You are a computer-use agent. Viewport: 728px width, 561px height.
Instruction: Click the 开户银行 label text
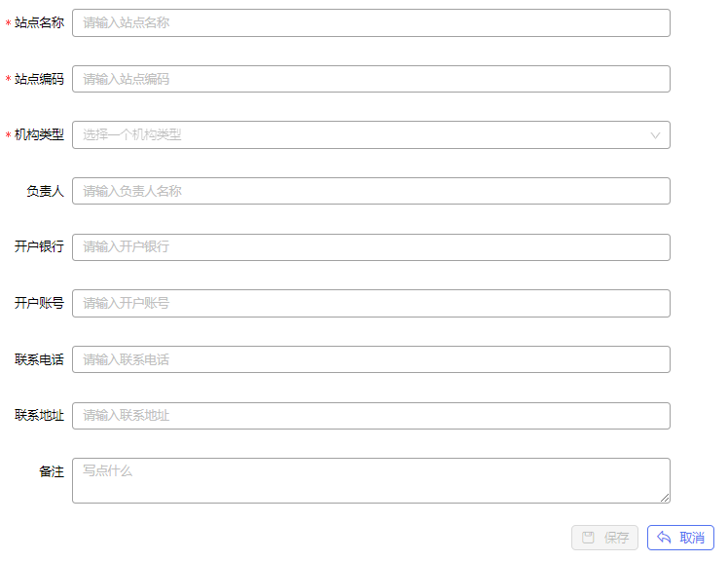39,246
